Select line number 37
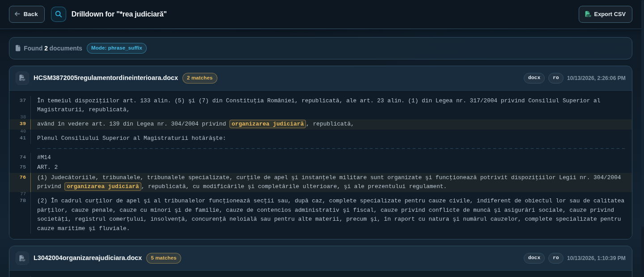644x277 pixels. pyautogui.click(x=23, y=101)
